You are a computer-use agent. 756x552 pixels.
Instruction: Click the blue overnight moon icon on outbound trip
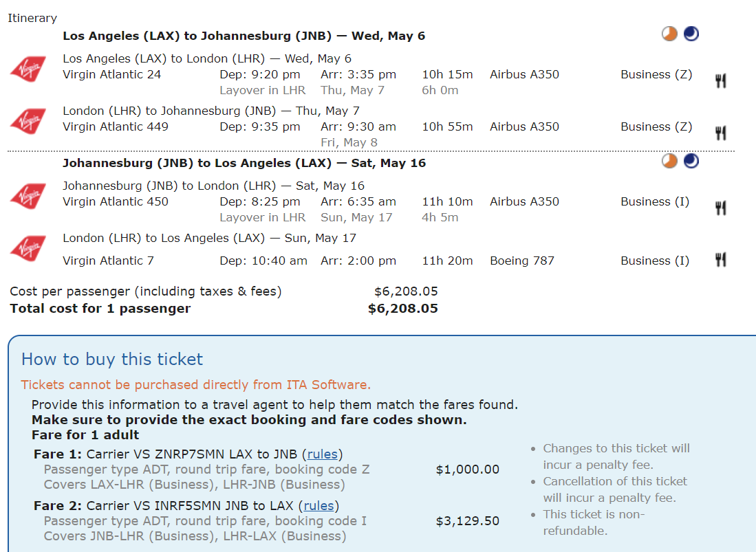[x=691, y=34]
